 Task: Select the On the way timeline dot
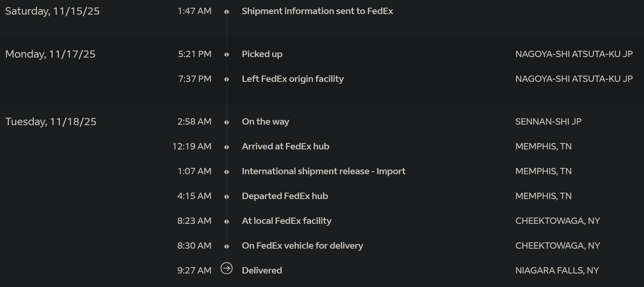[x=227, y=122]
